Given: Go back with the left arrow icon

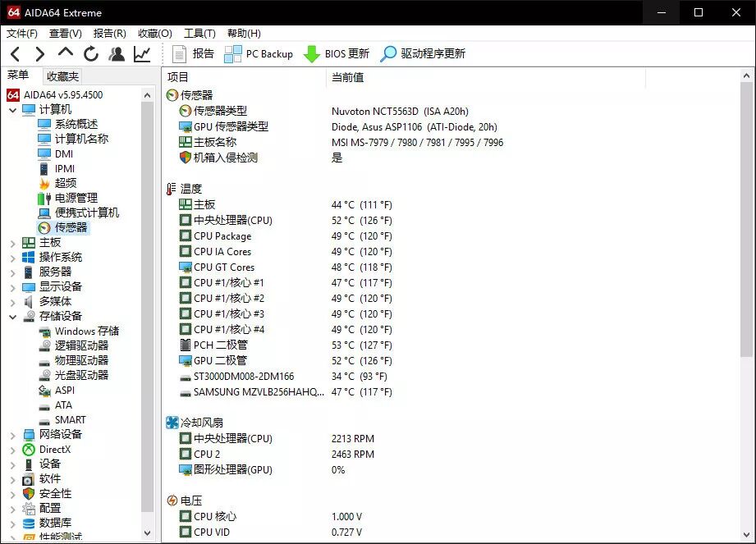Looking at the screenshot, I should 15,54.
